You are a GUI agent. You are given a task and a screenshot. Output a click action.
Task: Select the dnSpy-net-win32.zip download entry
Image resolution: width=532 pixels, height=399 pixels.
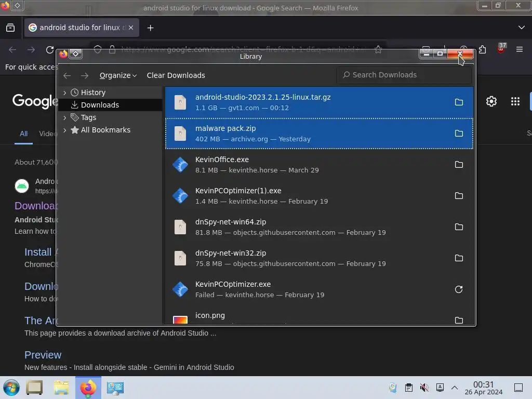pos(319,258)
